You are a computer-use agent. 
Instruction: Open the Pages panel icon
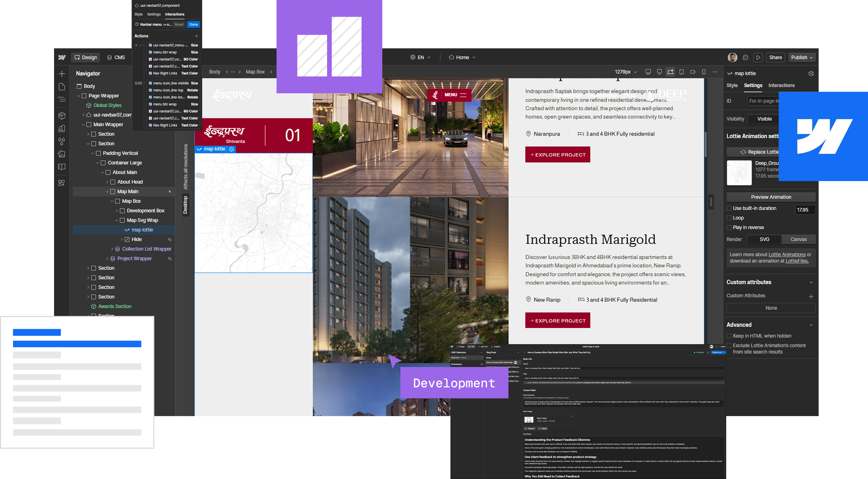tap(62, 87)
